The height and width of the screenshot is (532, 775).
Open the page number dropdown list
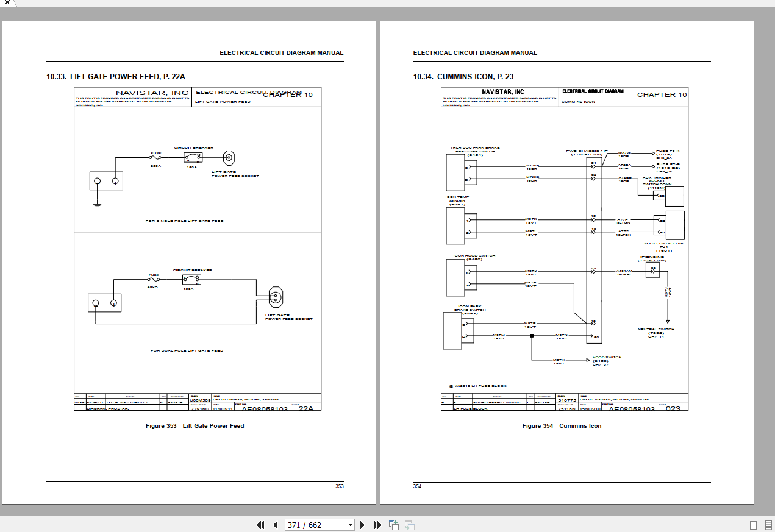tap(350, 525)
